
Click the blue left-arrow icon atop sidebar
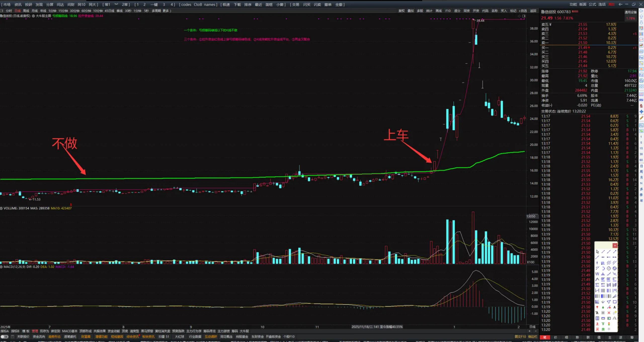click(x=641, y=11)
